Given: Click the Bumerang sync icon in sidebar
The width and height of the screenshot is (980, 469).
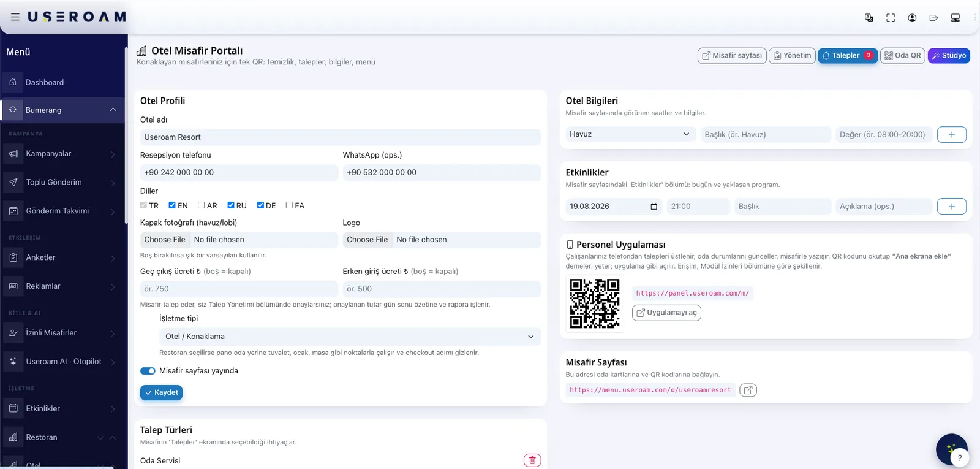Looking at the screenshot, I should click(x=13, y=110).
